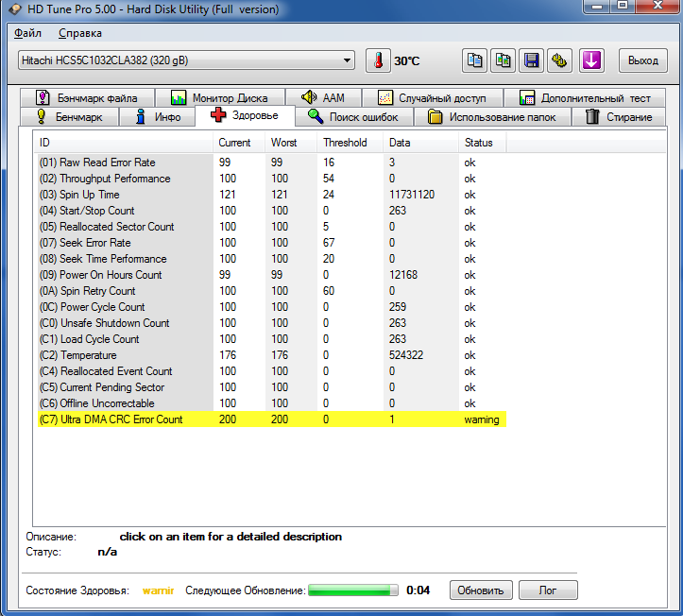
Task: Select the Offline Uncorrectable row
Action: (272, 403)
